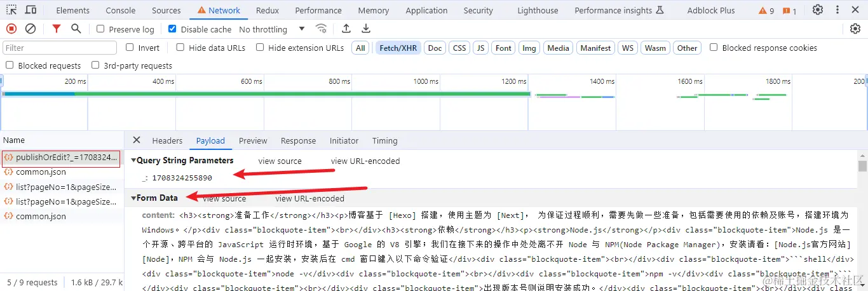Show request Headers tab
Screen dimensions: 868x291
[167, 141]
